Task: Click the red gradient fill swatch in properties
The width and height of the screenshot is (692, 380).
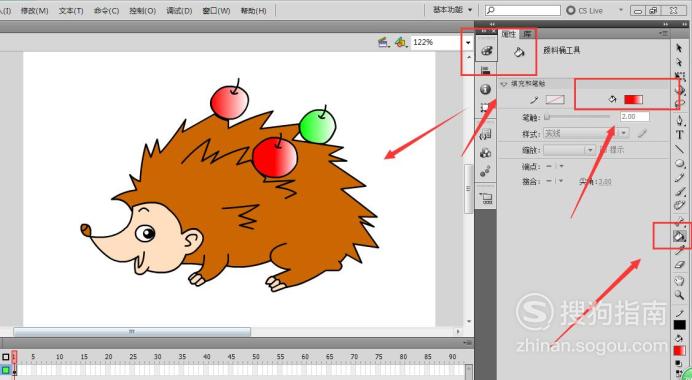Action: (633, 100)
